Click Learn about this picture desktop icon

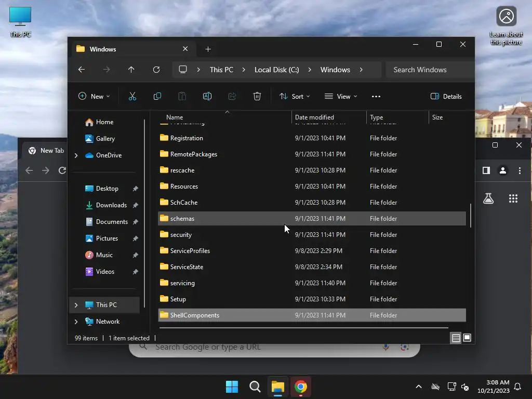(x=506, y=26)
